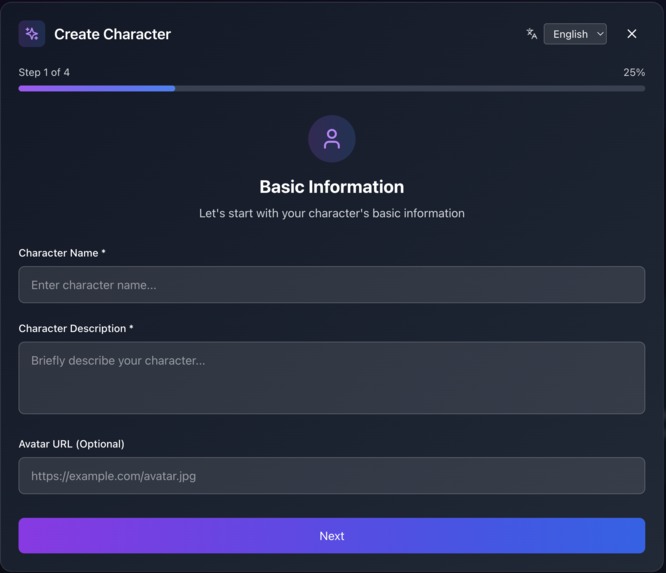This screenshot has height=573, width=666.
Task: Click the sparkle icon beside Create Character
Action: [x=32, y=34]
